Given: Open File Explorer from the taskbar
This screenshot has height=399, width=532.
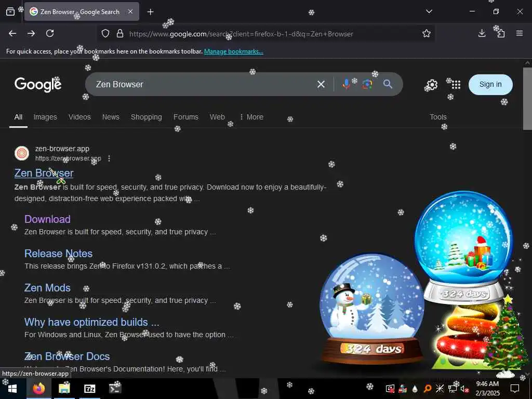Looking at the screenshot, I should click(64, 389).
